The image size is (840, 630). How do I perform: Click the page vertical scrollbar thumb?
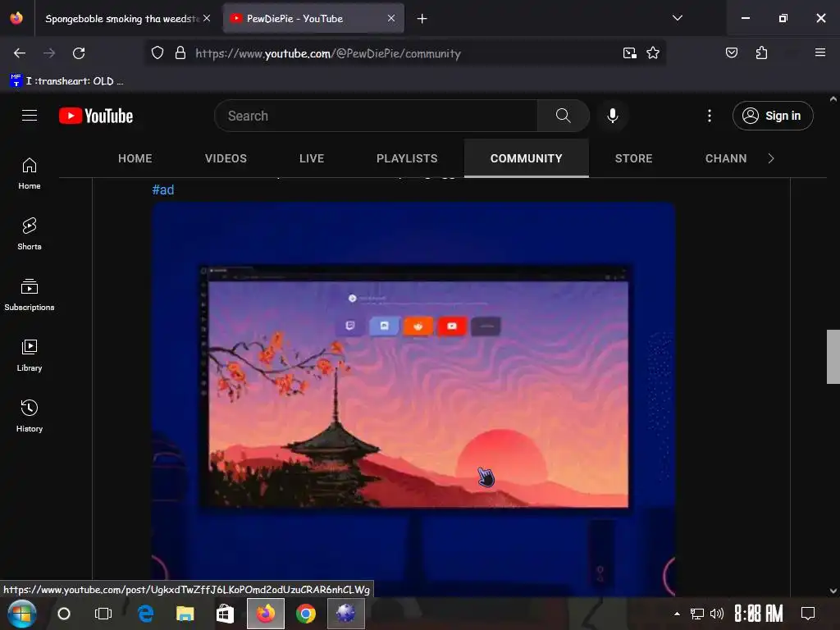pos(833,357)
